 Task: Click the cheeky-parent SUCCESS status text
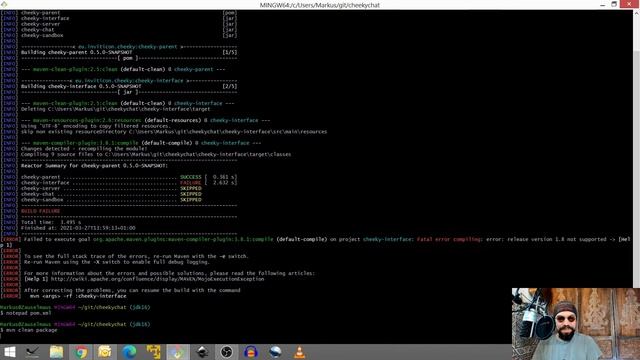point(191,177)
